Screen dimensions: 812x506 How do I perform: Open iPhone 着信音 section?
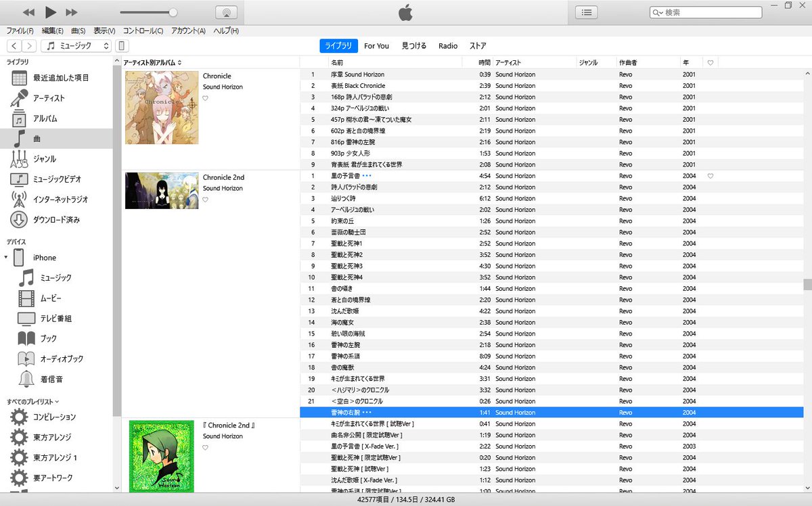coord(52,379)
